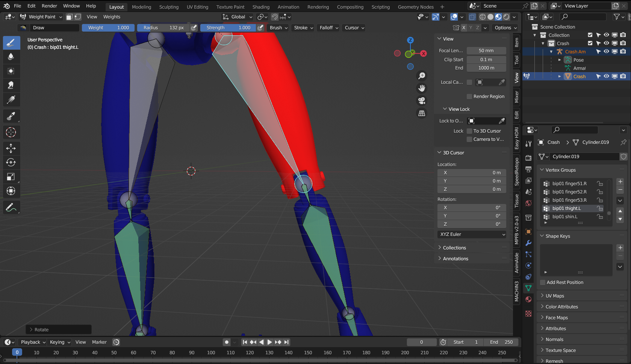631x364 pixels.
Task: Select the Blur weight paint tool
Action: point(11,56)
